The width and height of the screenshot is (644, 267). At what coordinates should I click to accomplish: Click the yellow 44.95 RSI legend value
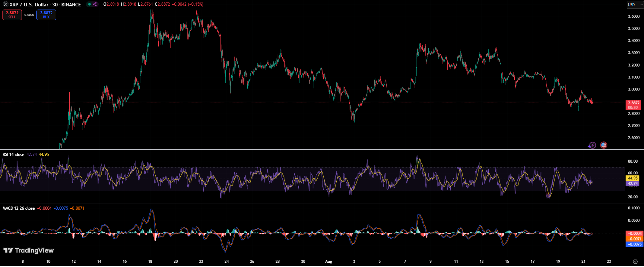coord(44,155)
